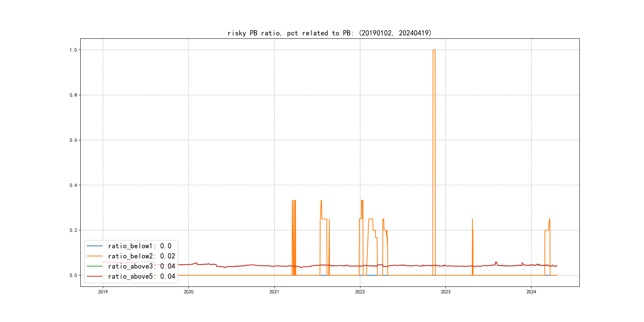Image resolution: width=644 pixels, height=322 pixels.
Task: Click the 2019 x-axis tick label
Action: [103, 292]
